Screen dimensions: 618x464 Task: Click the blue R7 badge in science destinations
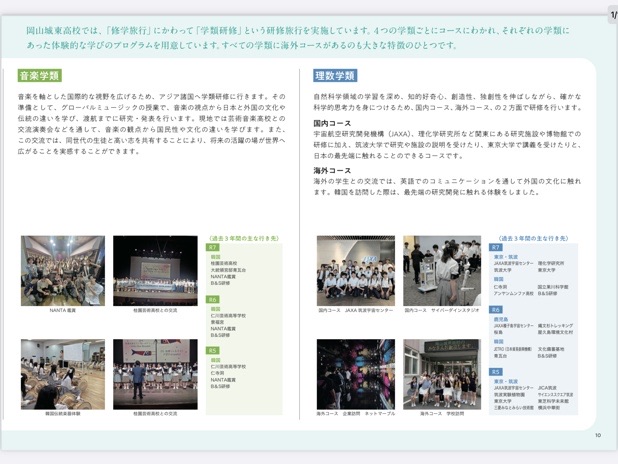point(496,248)
